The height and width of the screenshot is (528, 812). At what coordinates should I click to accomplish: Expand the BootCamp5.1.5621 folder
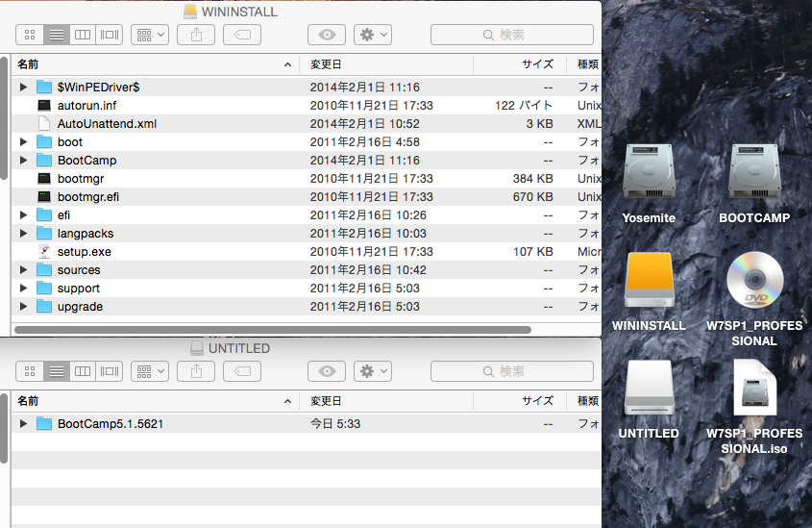point(23,424)
